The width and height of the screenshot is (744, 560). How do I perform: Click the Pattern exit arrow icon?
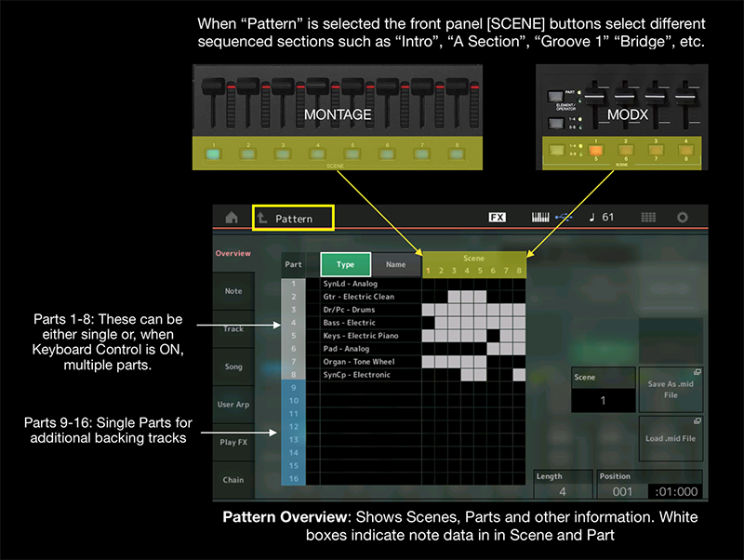pos(262,218)
